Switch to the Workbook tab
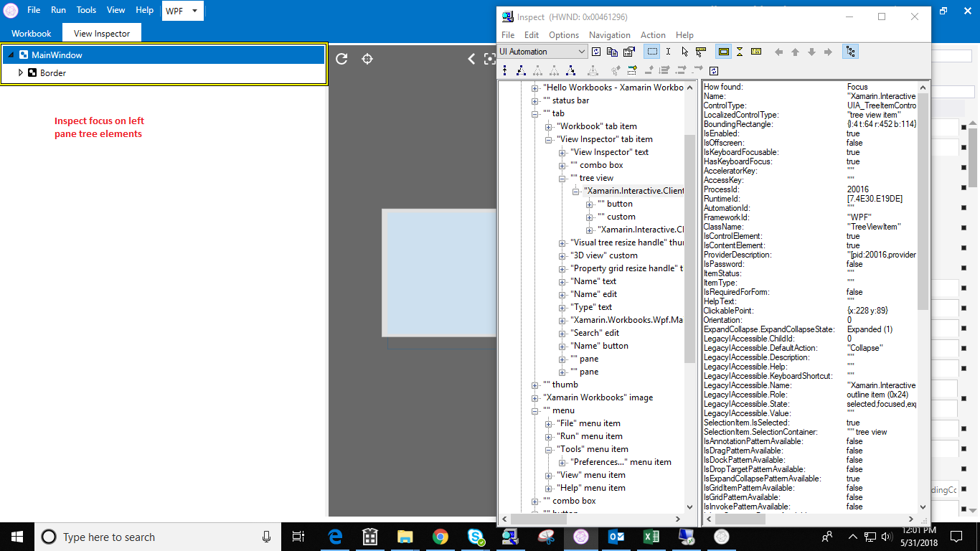Screen dimensions: 980x551 [31, 32]
